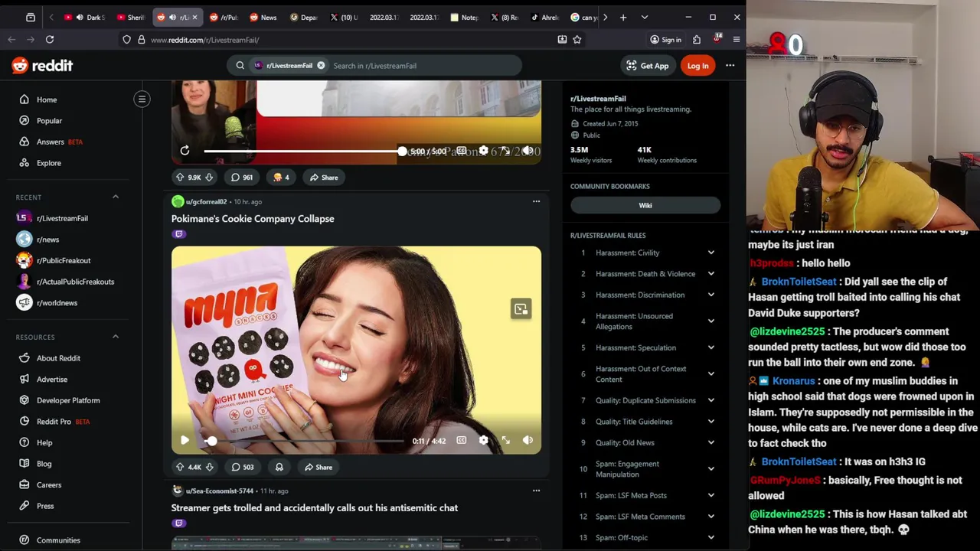980x551 pixels.
Task: Play the Pokimane cookie video
Action: (x=185, y=441)
